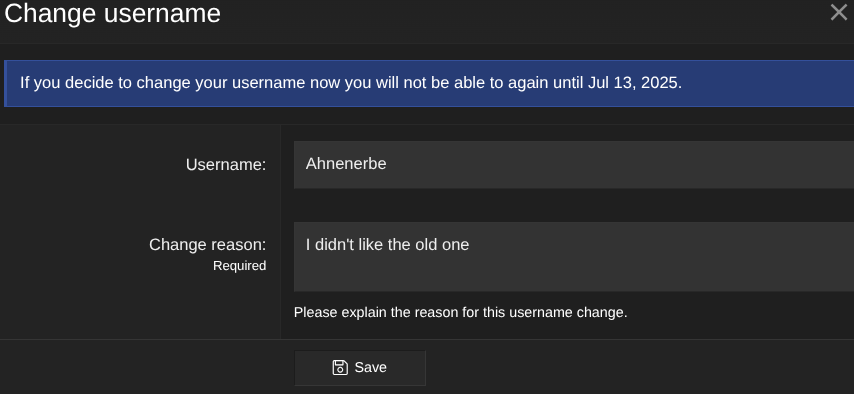Click the blue notice about Jul 13, 2025
This screenshot has width=854, height=394.
pyautogui.click(x=429, y=83)
